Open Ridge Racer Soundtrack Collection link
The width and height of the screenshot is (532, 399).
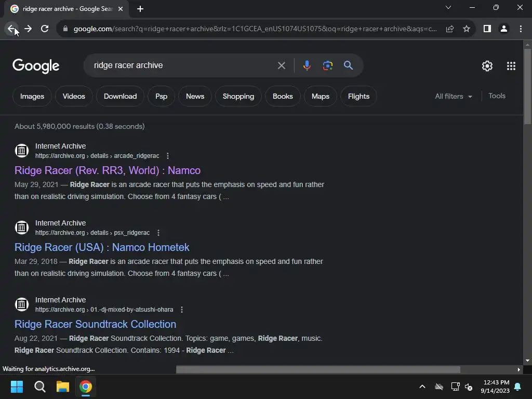96,324
